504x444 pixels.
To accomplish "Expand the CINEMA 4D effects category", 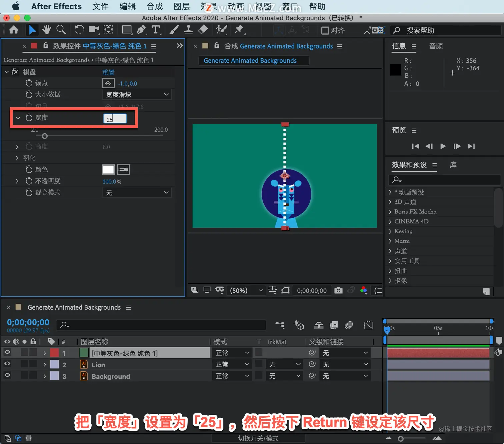I will 390,221.
